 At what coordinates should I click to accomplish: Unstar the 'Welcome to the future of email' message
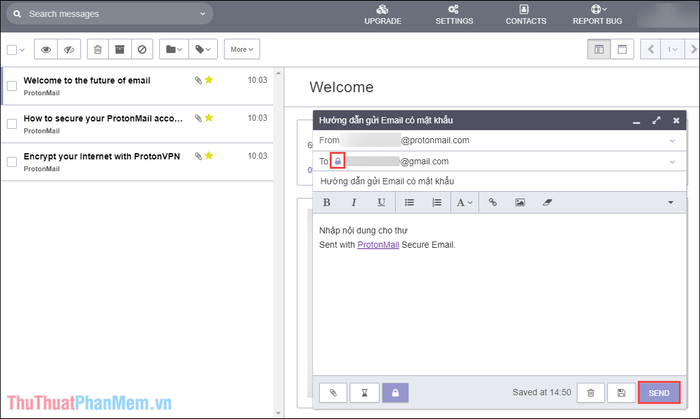[x=209, y=80]
